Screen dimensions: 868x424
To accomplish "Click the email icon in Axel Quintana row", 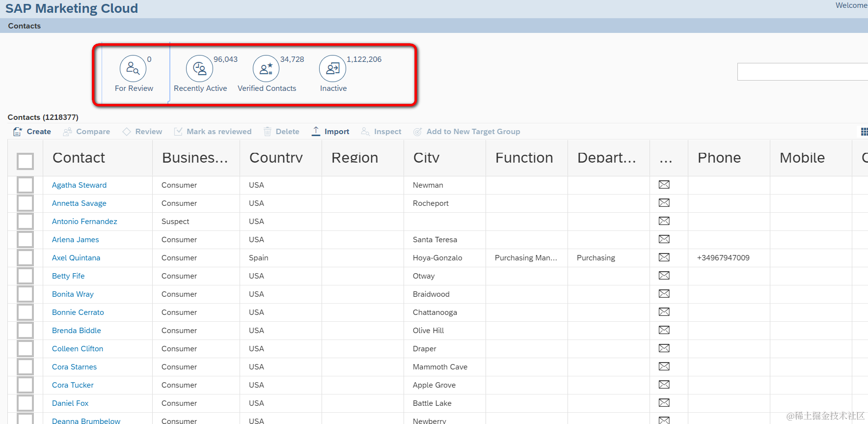I will point(664,257).
